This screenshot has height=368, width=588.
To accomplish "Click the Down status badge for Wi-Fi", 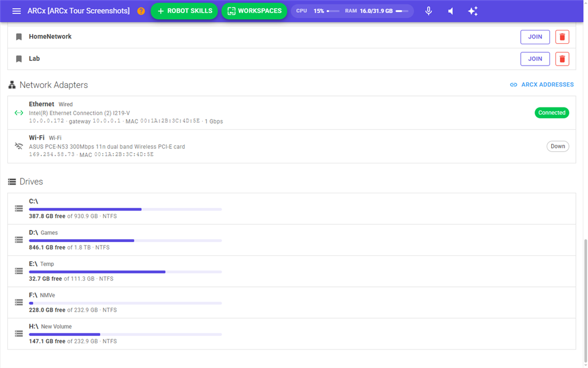I will [558, 147].
